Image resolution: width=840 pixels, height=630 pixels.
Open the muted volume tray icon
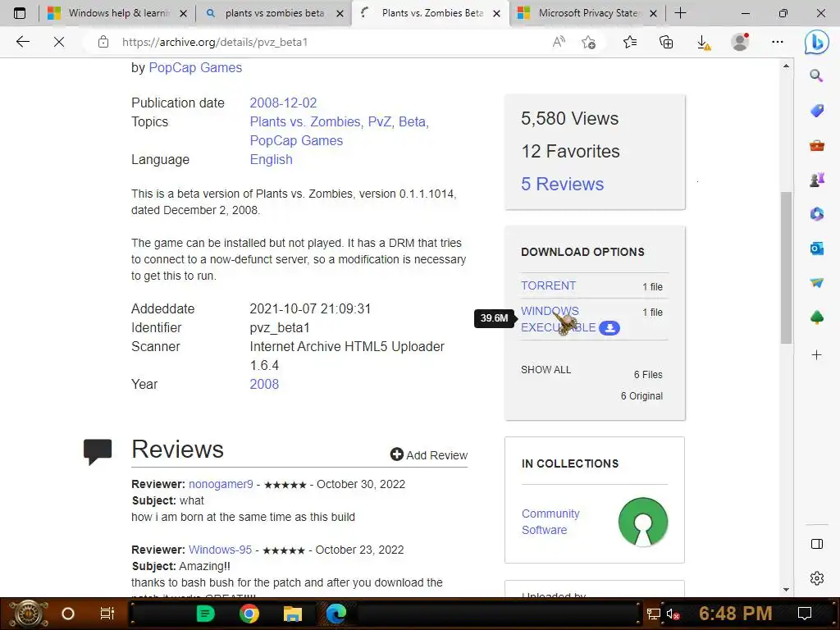673,614
